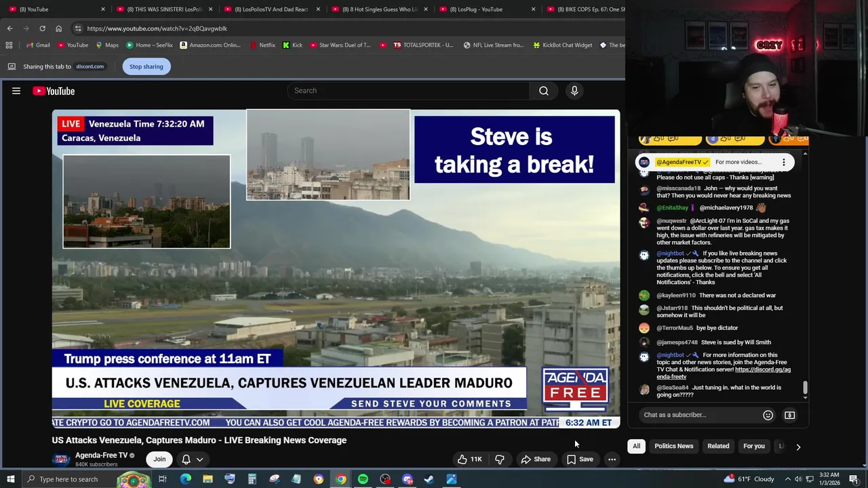Viewport: 868px width, 488px height.
Task: Open Kick bookmark
Action: (x=292, y=45)
